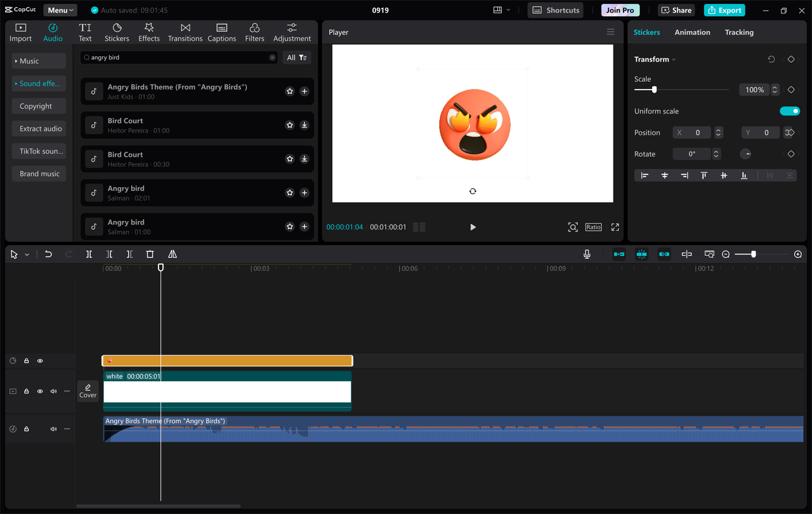Enable the Uniform scale toggle
Image resolution: width=812 pixels, height=514 pixels.
point(790,110)
